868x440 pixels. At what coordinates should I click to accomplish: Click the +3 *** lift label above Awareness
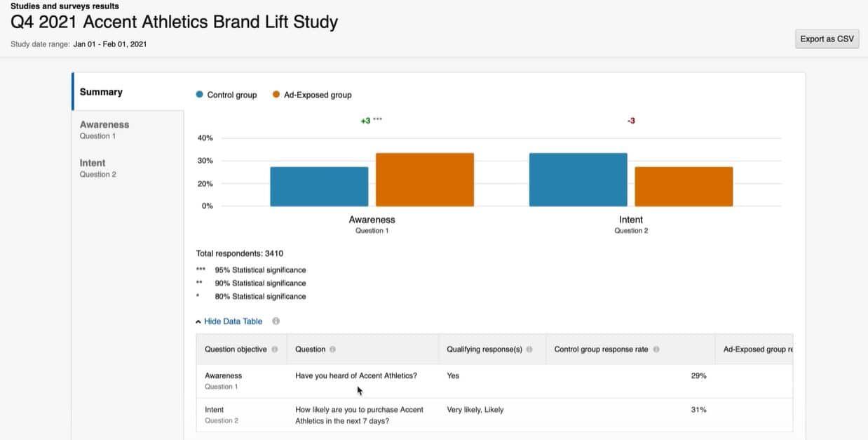pyautogui.click(x=372, y=121)
